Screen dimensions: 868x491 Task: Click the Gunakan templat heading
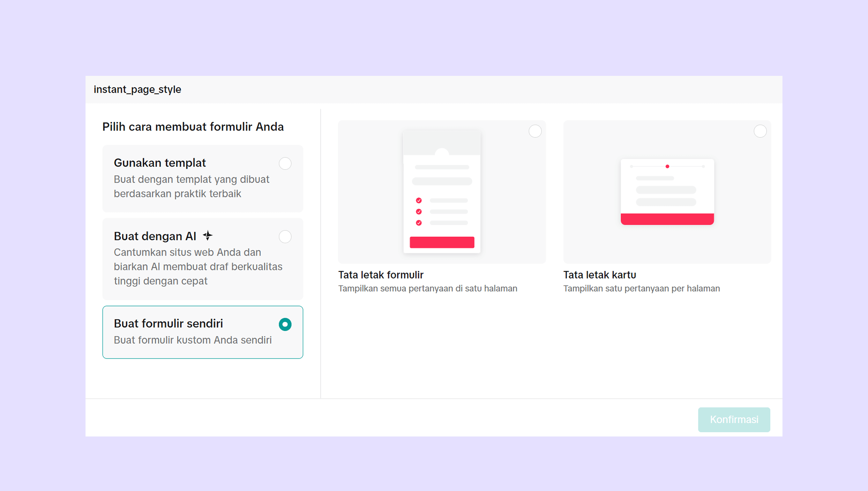pyautogui.click(x=160, y=163)
